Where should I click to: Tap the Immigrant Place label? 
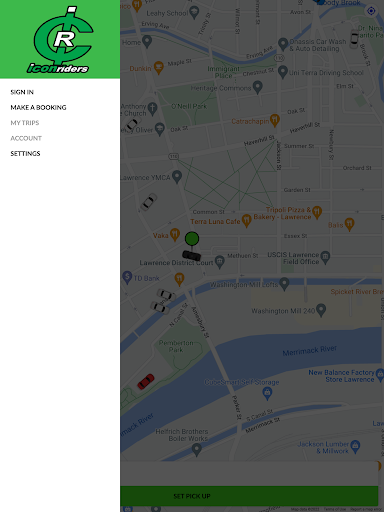(224, 72)
